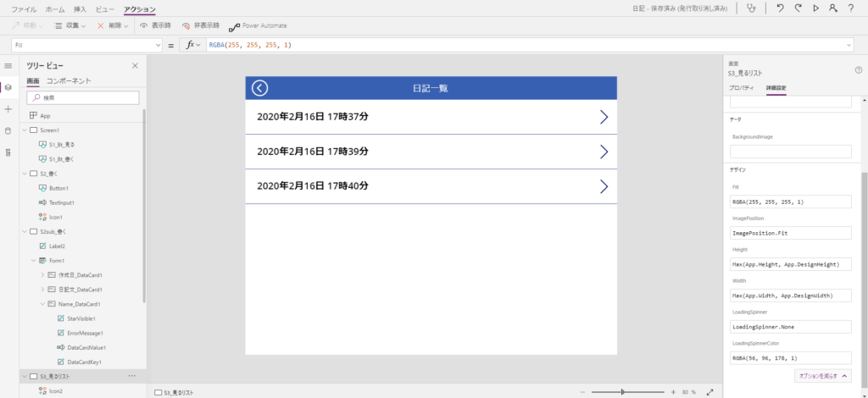This screenshot has height=398, width=868.
Task: Switch to the コンポーネント tab
Action: point(69,81)
